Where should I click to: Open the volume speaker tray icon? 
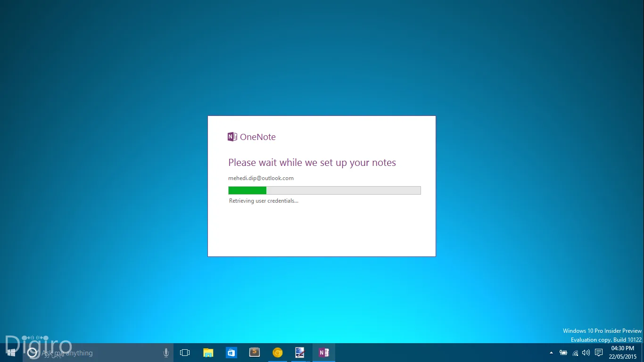click(586, 353)
